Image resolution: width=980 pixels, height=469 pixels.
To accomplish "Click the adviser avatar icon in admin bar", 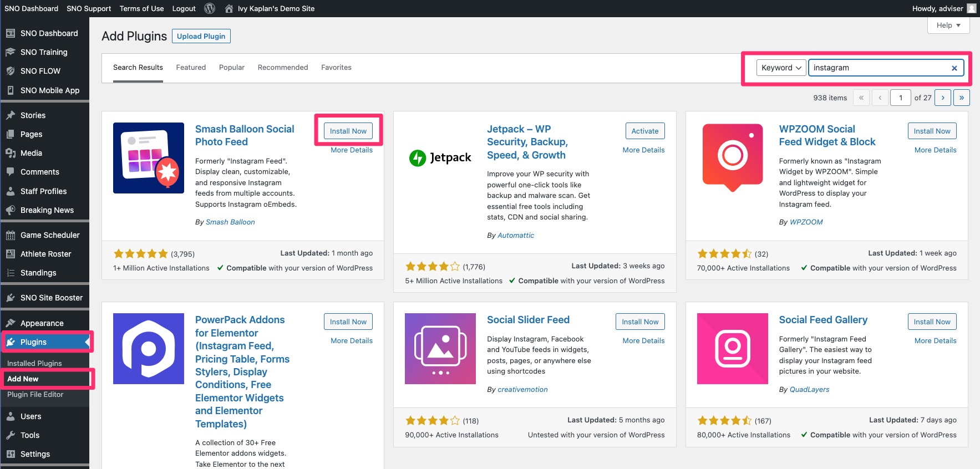I will [971, 8].
